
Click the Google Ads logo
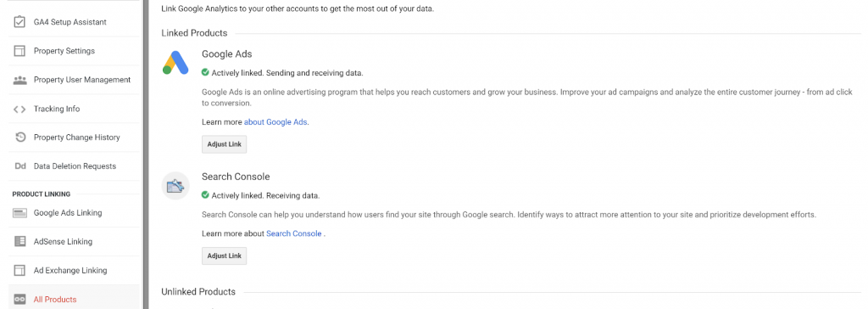pyautogui.click(x=175, y=62)
